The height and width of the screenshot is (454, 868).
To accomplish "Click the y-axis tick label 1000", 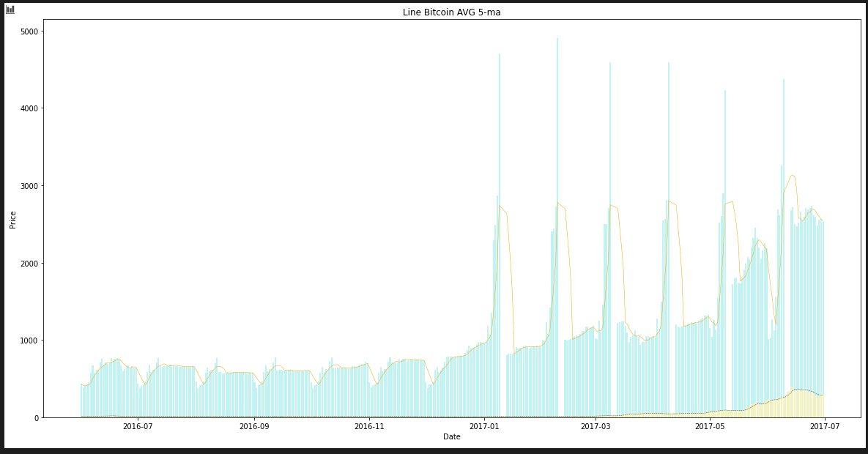I will [29, 340].
